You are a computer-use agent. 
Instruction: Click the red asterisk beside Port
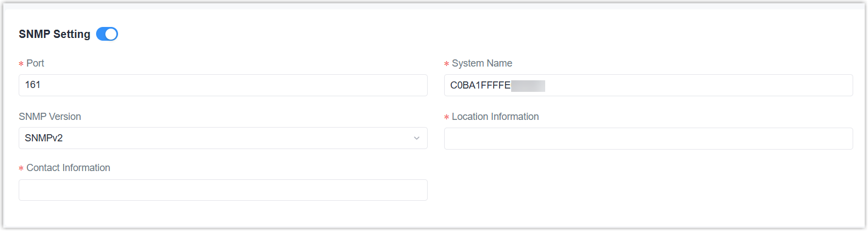click(21, 64)
